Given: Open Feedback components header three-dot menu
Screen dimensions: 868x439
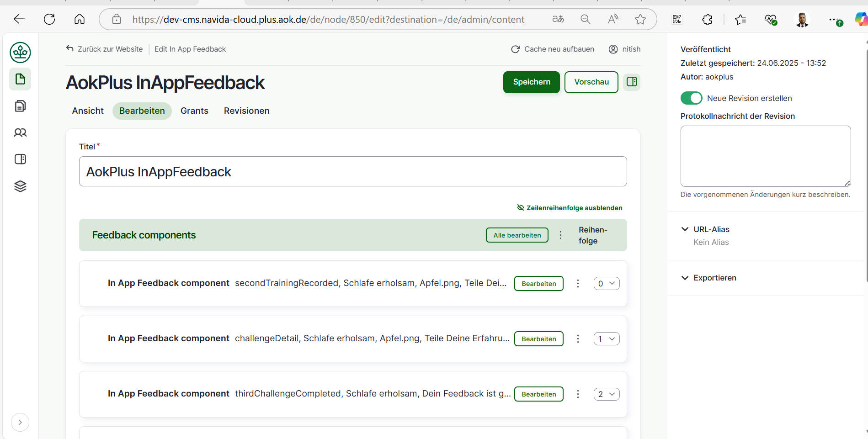Looking at the screenshot, I should point(560,235).
